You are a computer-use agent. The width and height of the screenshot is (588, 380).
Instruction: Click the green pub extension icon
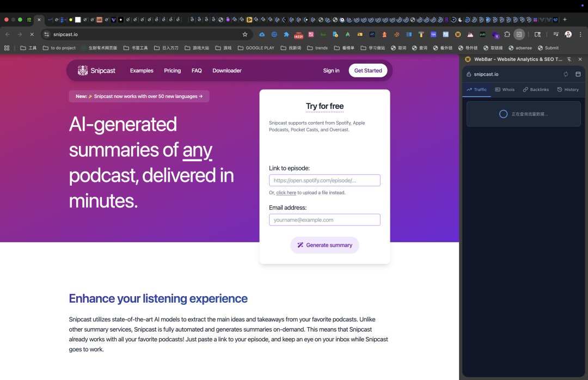(x=482, y=34)
